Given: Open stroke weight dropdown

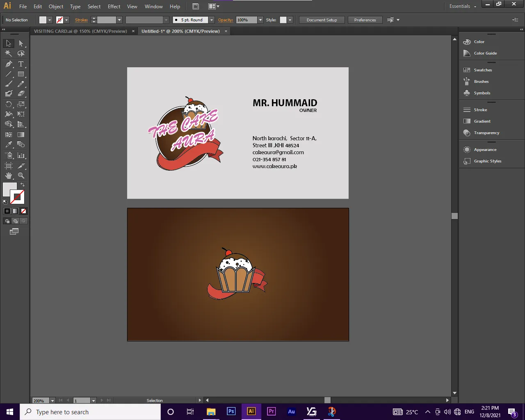Looking at the screenshot, I should pos(119,20).
